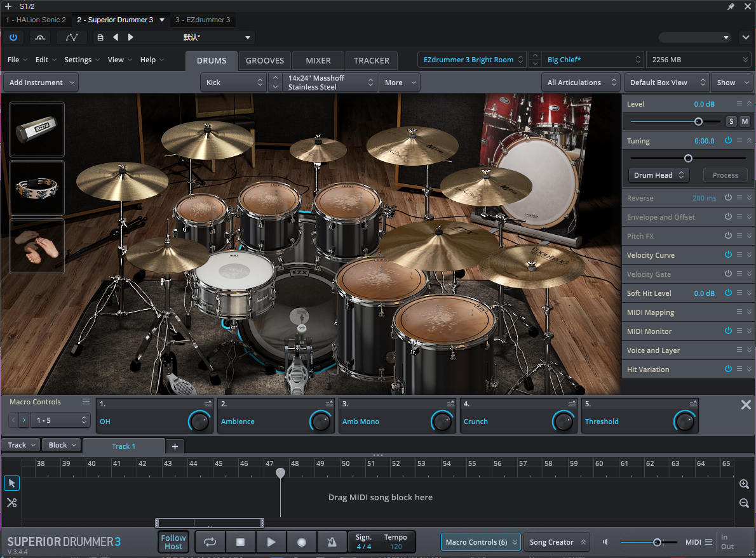
Task: Open the Default Box View dropdown
Action: pyautogui.click(x=666, y=83)
